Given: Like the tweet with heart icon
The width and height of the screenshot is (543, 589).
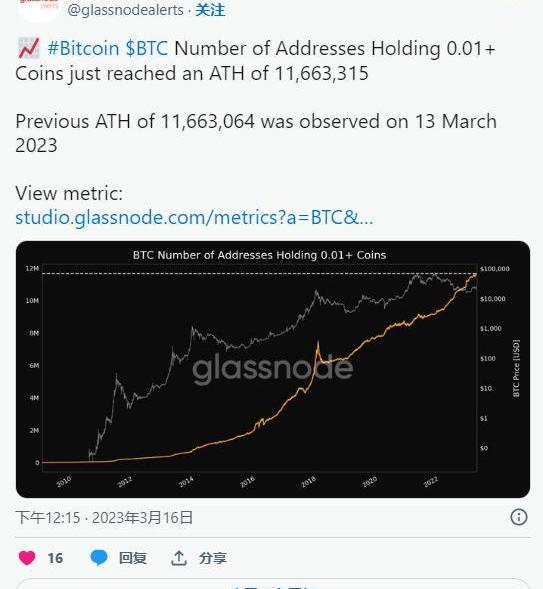Looking at the screenshot, I should 27,558.
